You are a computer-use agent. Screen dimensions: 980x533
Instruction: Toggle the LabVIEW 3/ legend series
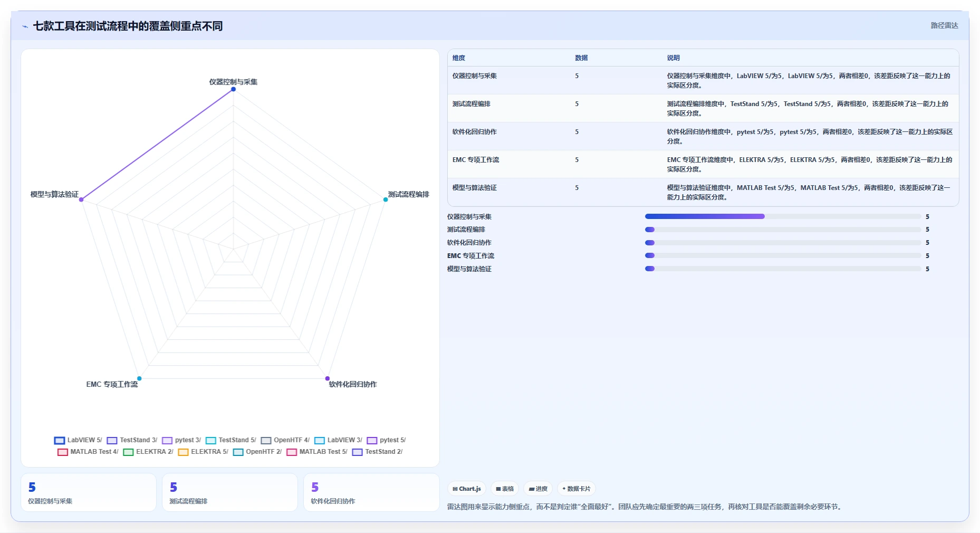[x=338, y=440]
